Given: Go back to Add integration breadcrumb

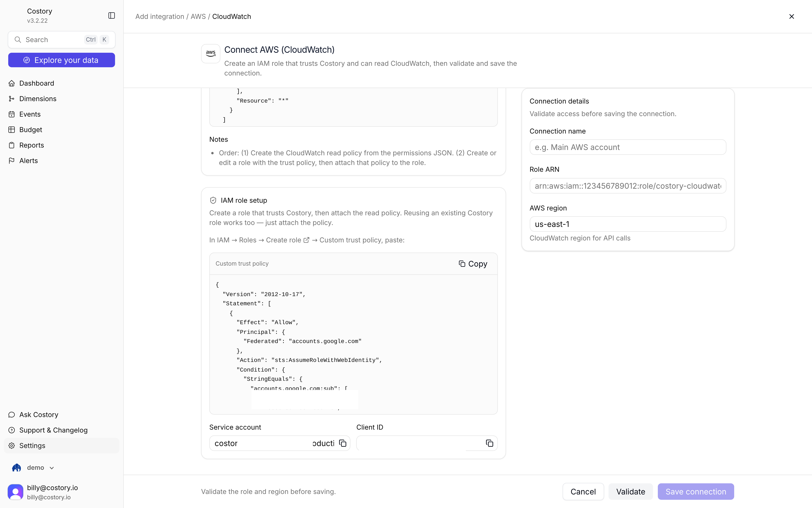Looking at the screenshot, I should point(160,16).
